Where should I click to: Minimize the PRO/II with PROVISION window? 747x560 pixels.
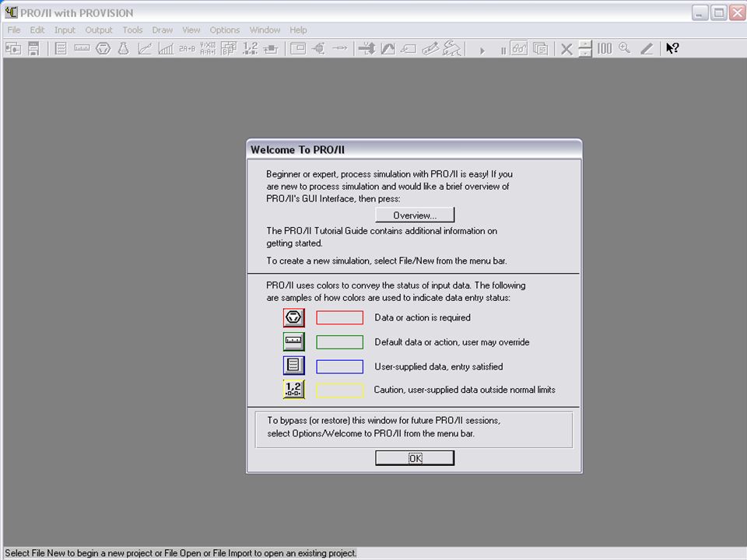pyautogui.click(x=700, y=13)
